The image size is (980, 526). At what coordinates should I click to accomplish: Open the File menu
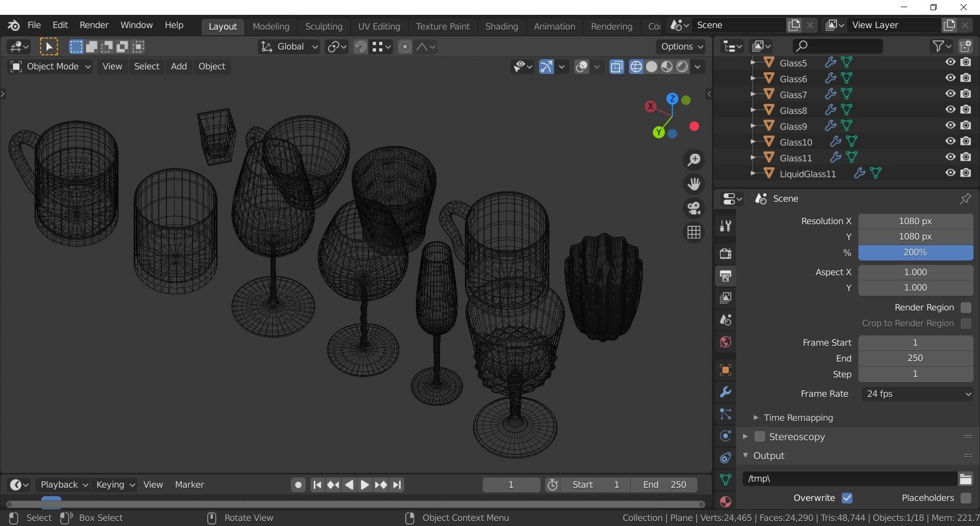point(34,25)
